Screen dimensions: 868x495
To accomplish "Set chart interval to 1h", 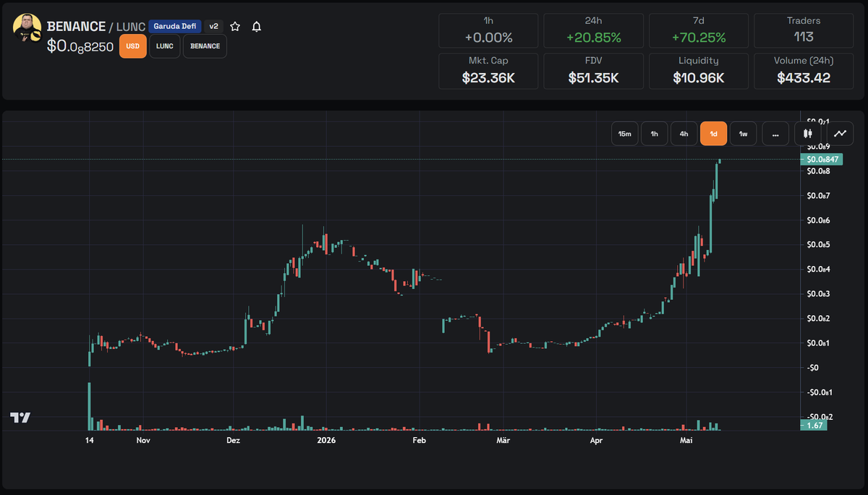I will 654,134.
